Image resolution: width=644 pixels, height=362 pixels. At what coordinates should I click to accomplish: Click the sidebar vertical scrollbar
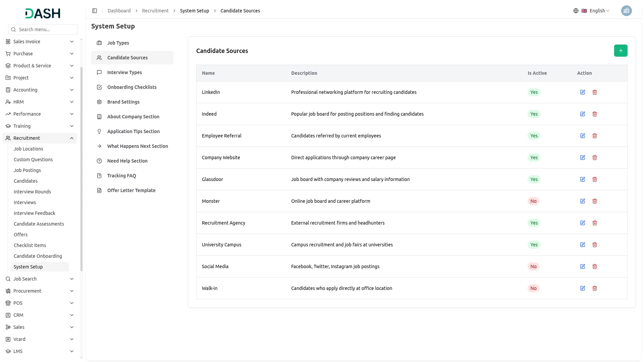pos(82,169)
